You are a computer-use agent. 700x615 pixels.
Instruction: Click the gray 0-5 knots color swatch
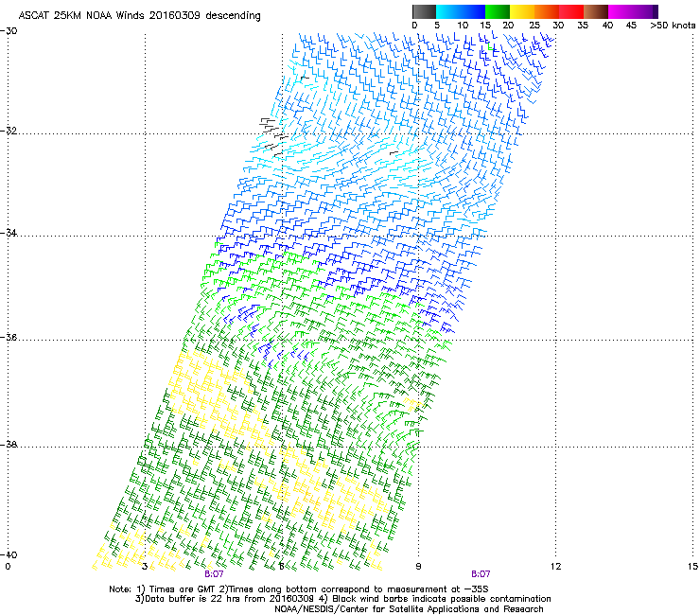click(x=424, y=11)
